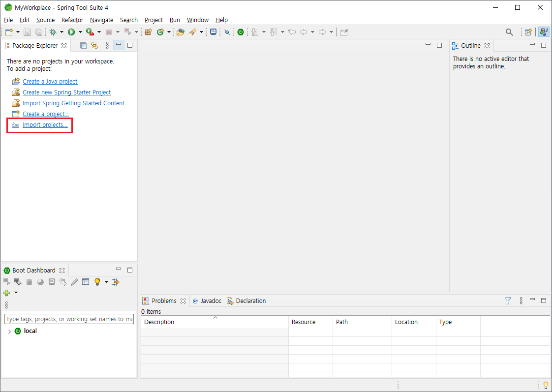This screenshot has height=392, width=552.
Task: Click the Save All icon
Action: point(39,32)
